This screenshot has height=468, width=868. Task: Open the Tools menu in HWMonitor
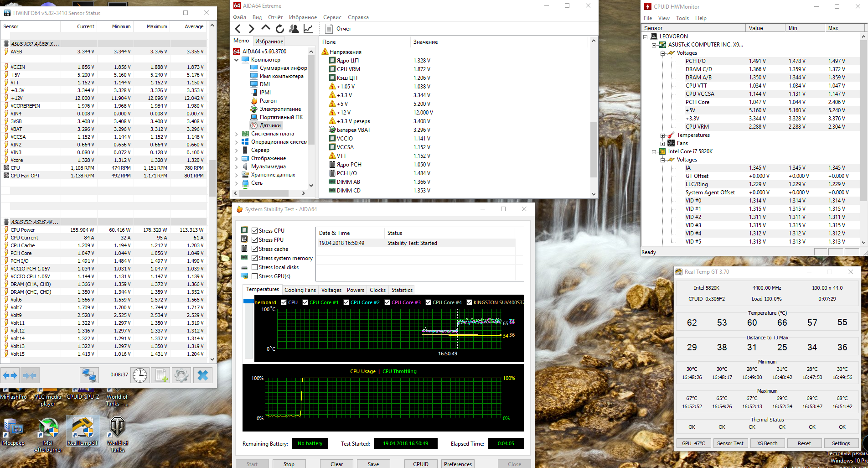682,18
